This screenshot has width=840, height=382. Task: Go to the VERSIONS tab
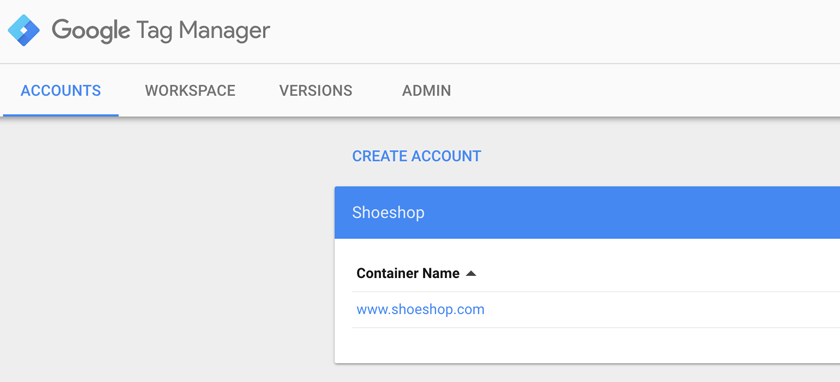pyautogui.click(x=316, y=91)
